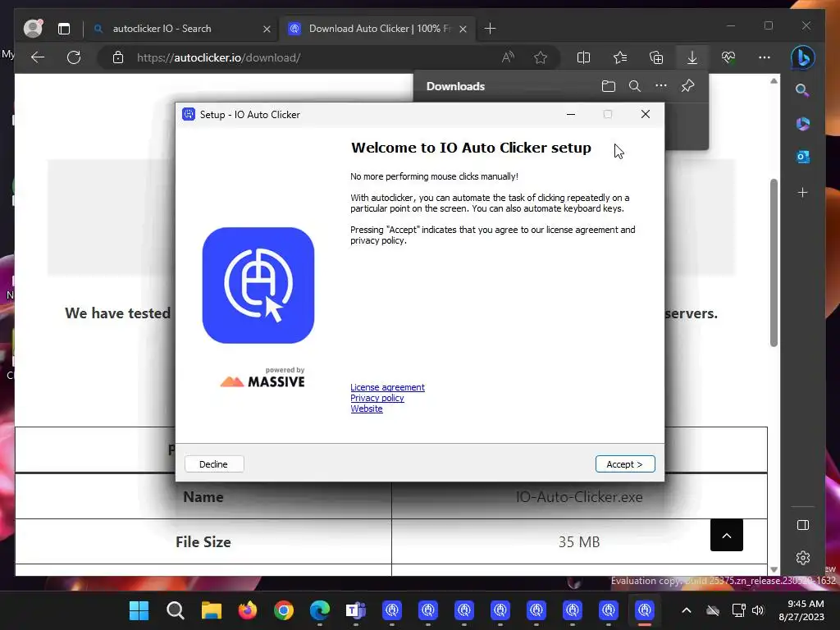View site information lock icon
The height and width of the screenshot is (630, 840).
click(118, 57)
